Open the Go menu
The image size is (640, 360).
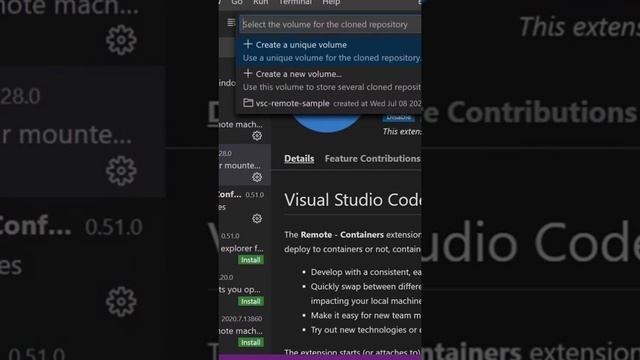tap(237, 2)
